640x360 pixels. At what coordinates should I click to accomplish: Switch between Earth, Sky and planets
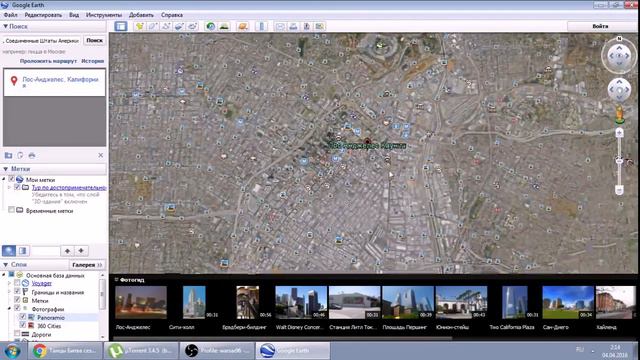243,26
